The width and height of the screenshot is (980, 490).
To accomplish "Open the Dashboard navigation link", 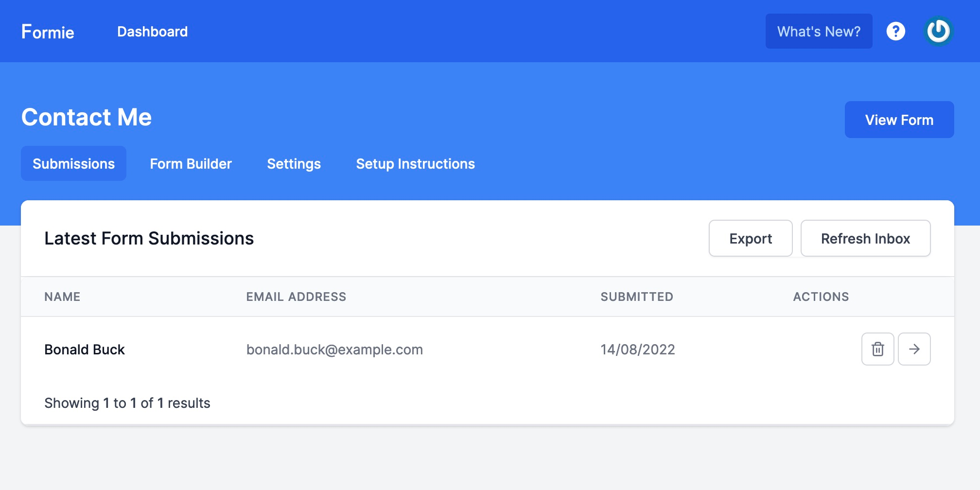I will (152, 32).
